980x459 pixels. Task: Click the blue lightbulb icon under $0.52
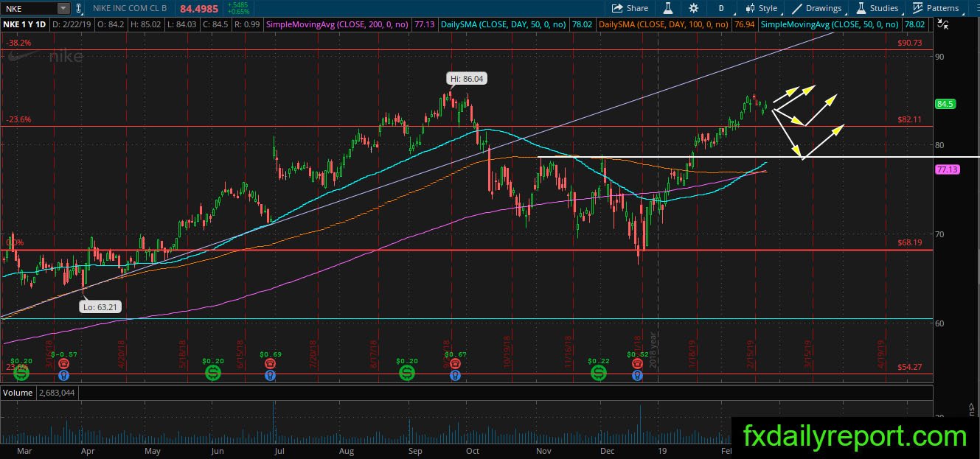[x=637, y=374]
